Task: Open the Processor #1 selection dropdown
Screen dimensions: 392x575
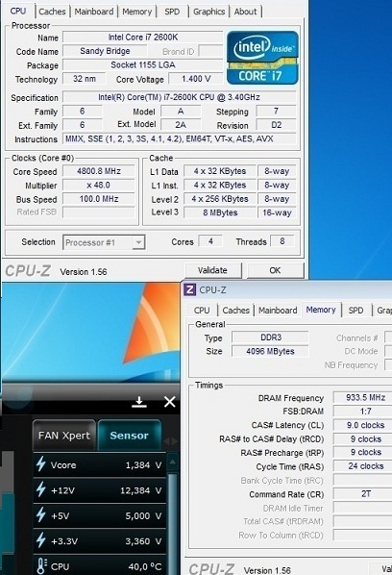Action: pos(104,242)
